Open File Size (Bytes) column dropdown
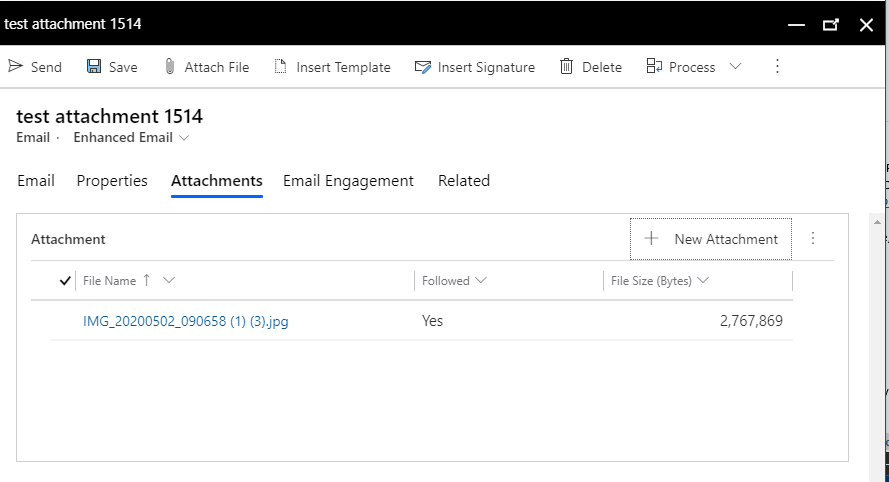This screenshot has width=889, height=482. (x=703, y=280)
